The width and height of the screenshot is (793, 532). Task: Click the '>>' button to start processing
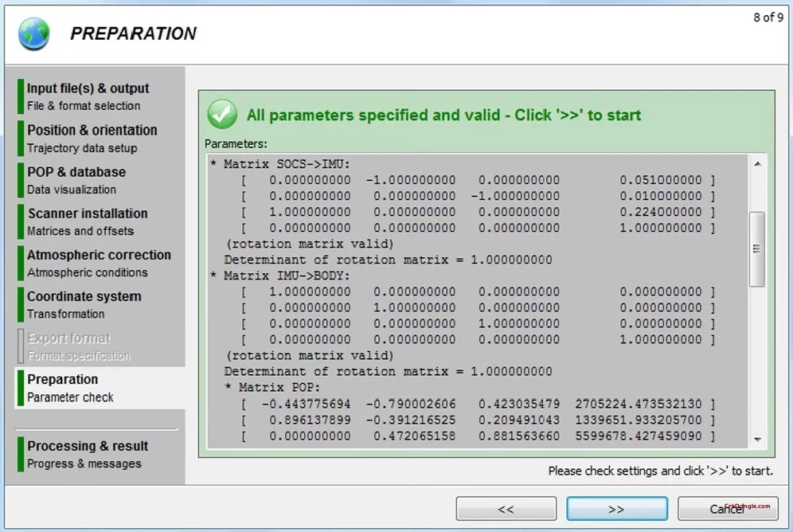617,509
